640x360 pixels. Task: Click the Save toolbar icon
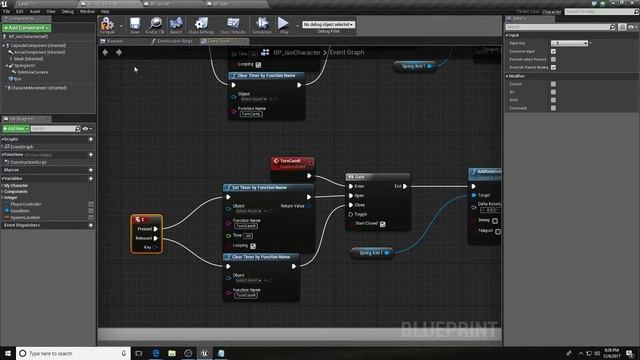coord(135,25)
